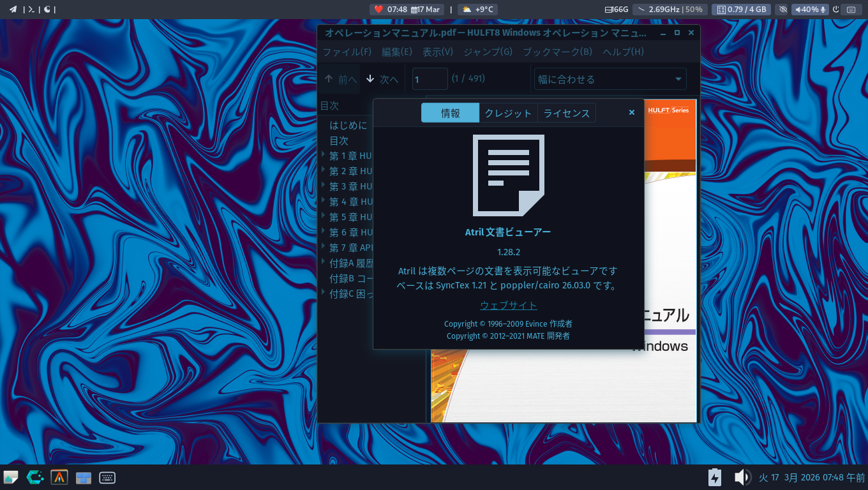Click the memory usage 0.79 / 4 GB widget
The height and width of the screenshot is (490, 868).
click(x=741, y=10)
